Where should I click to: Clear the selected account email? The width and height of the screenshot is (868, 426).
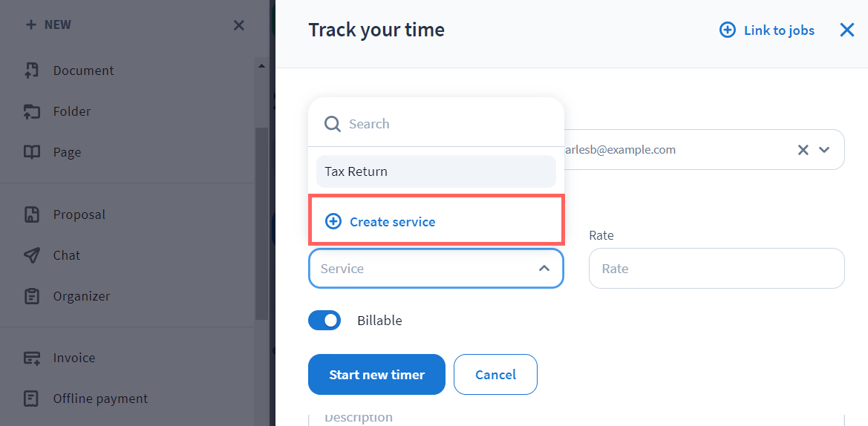[x=803, y=150]
